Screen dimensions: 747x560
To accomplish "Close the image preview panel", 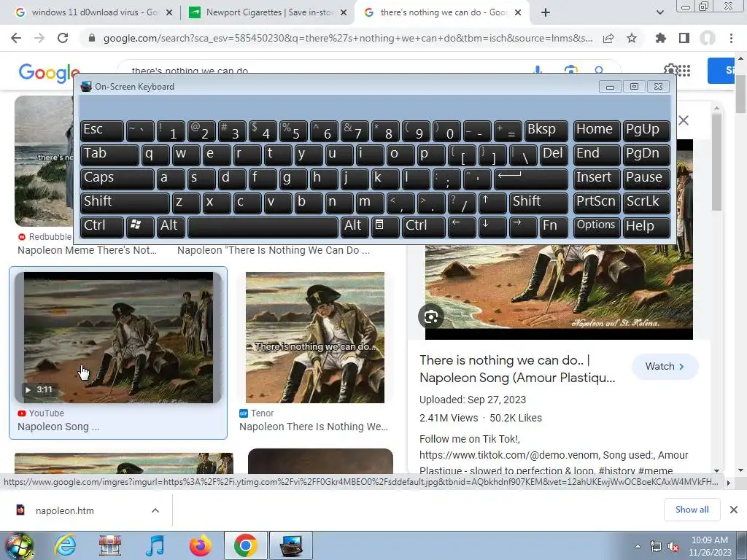I will (x=684, y=120).
